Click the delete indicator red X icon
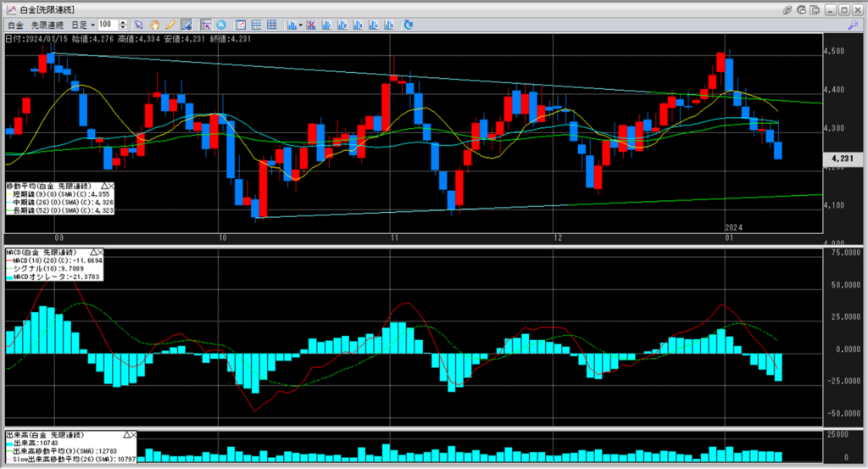 pos(311,25)
